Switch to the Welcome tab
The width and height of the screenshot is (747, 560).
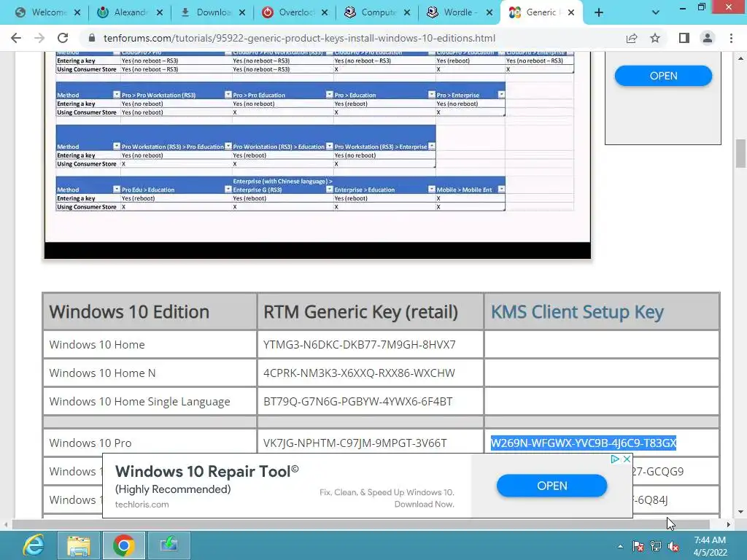click(41, 12)
